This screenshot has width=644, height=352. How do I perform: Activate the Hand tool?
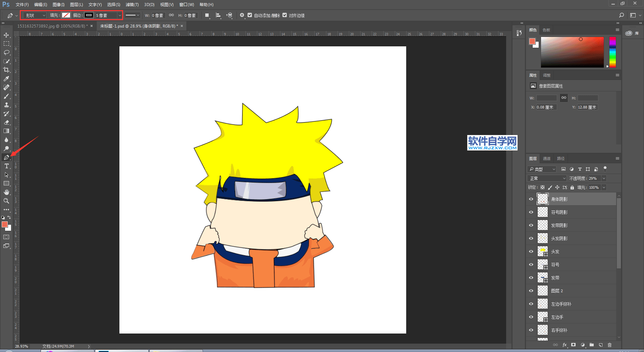6,192
